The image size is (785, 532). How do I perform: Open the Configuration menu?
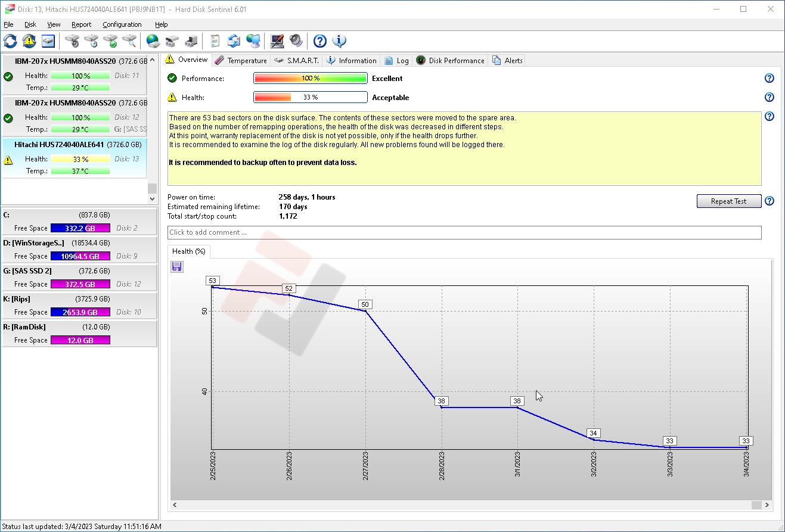(x=122, y=24)
